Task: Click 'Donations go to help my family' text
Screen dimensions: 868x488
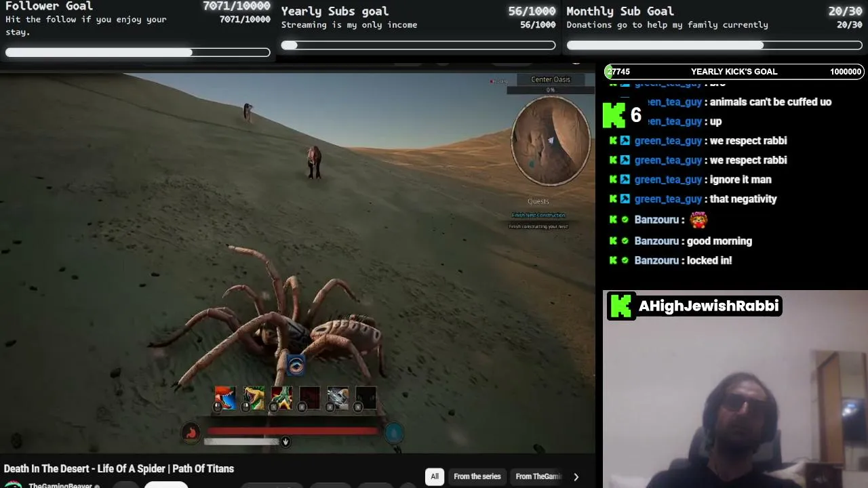Action: (667, 25)
